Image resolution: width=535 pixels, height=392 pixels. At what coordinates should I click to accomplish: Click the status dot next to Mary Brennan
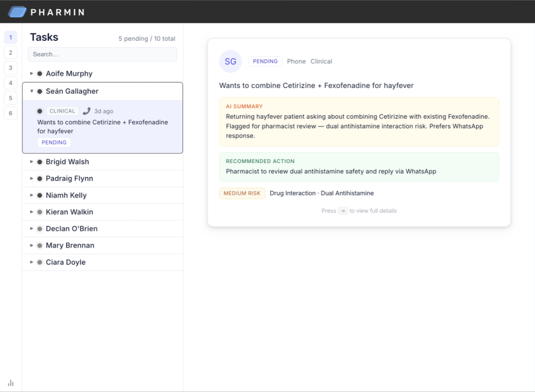pos(40,245)
